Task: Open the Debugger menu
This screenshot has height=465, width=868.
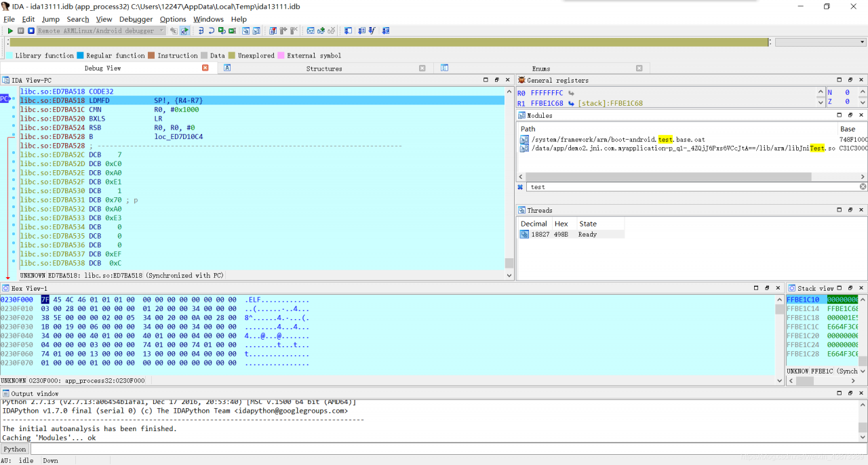Action: pyautogui.click(x=136, y=19)
